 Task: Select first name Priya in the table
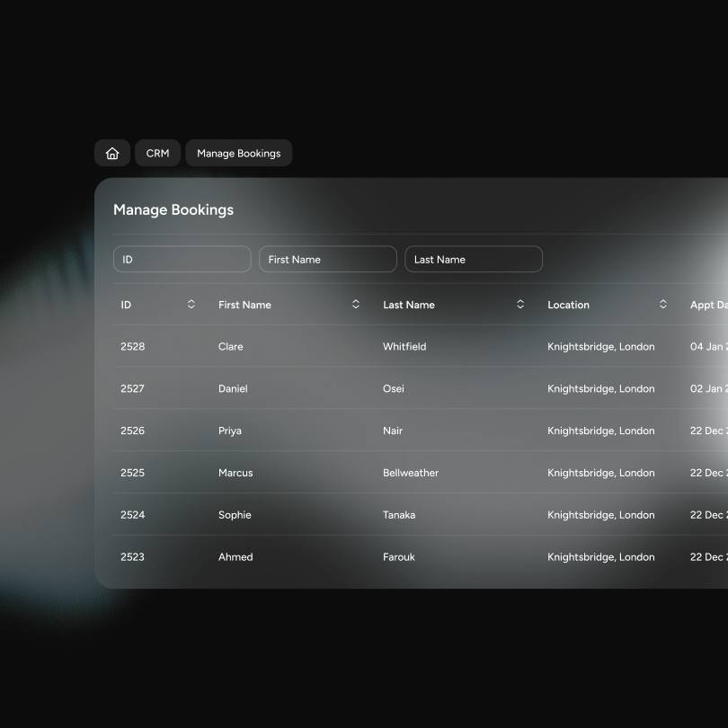230,431
